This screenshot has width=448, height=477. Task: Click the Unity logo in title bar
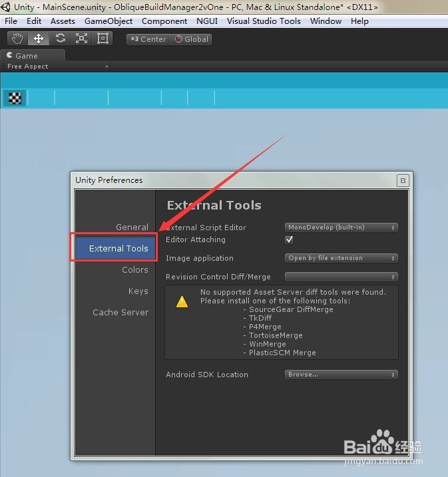tap(6, 7)
